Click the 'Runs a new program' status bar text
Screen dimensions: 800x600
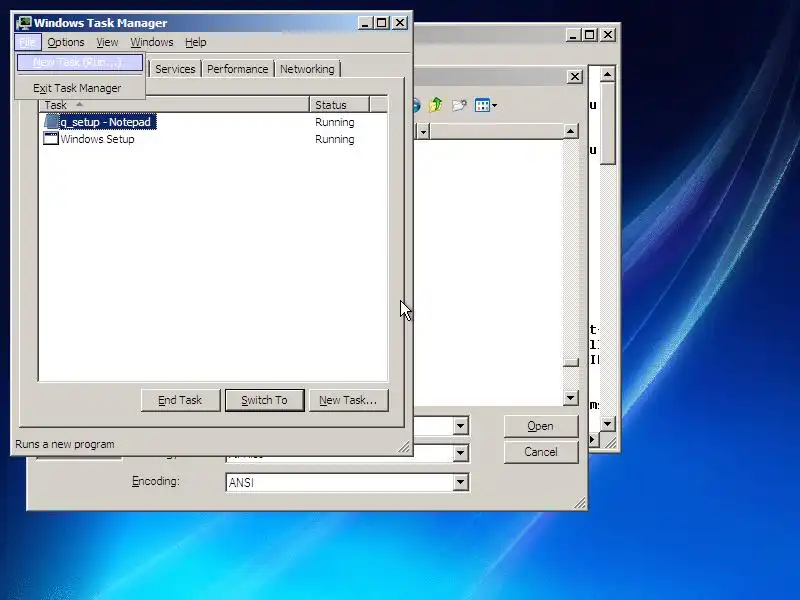tap(65, 444)
